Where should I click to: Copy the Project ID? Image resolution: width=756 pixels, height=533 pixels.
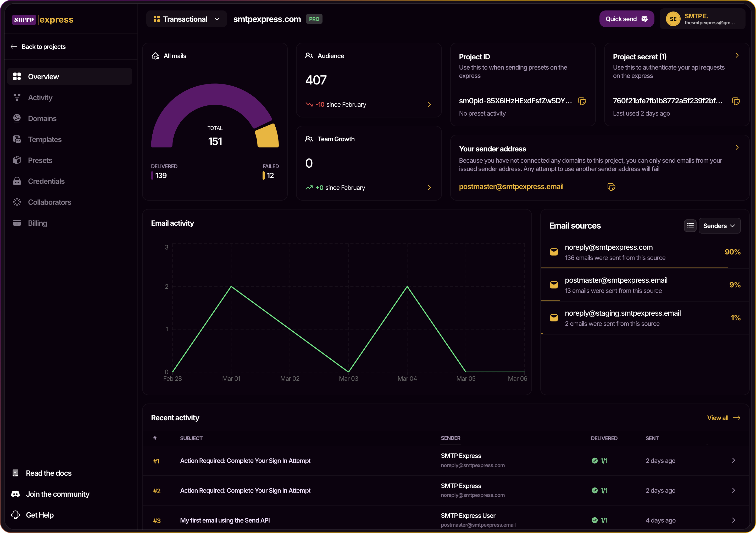point(582,101)
